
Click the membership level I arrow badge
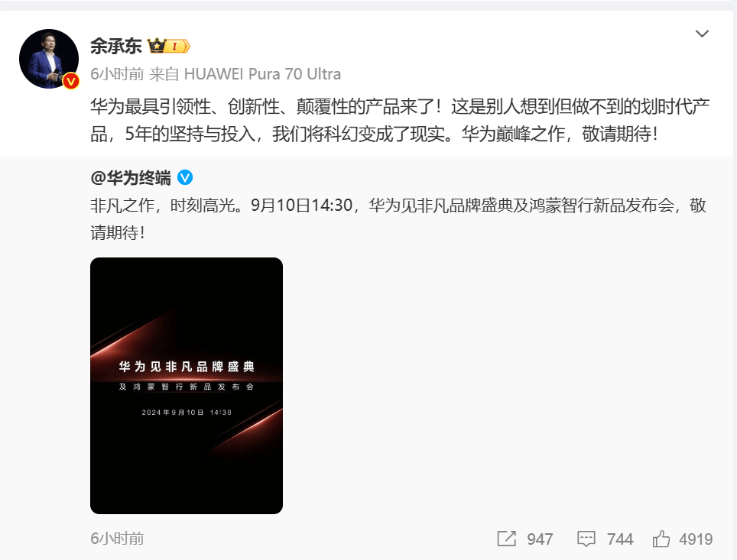click(x=177, y=46)
